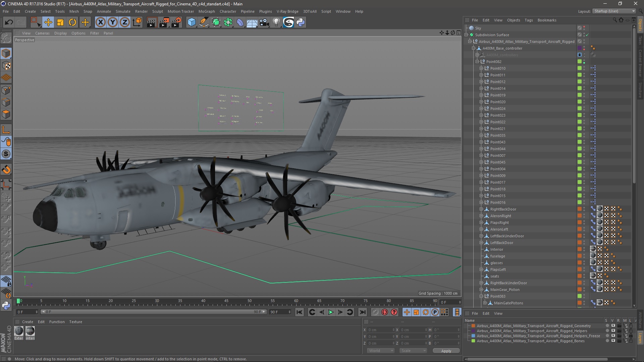
Task: Click frame 45 on the timeline ruler
Action: point(226,301)
